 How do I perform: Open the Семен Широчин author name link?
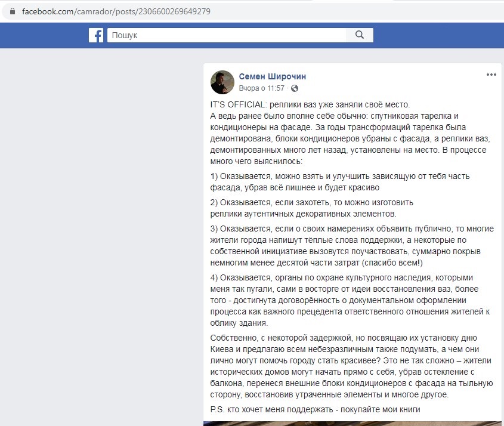(x=272, y=76)
